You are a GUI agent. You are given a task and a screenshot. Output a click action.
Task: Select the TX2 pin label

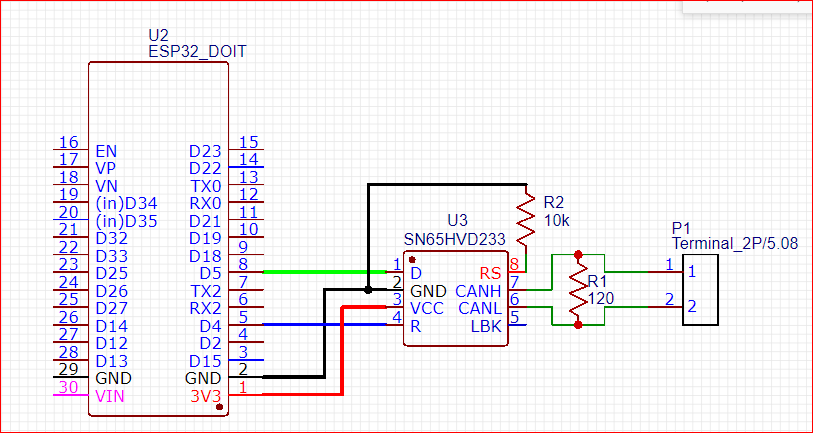point(206,291)
